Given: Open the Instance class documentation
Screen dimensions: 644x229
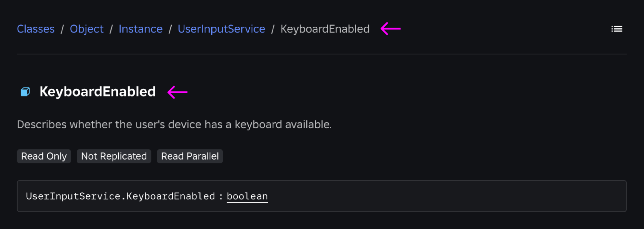Looking at the screenshot, I should tap(140, 29).
